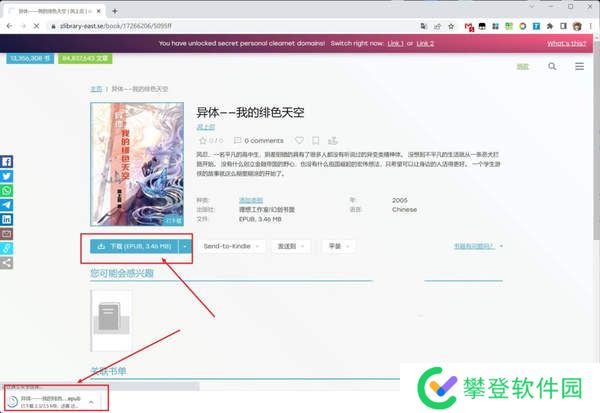
Task: Click the report problem link at right
Action: [x=474, y=246]
